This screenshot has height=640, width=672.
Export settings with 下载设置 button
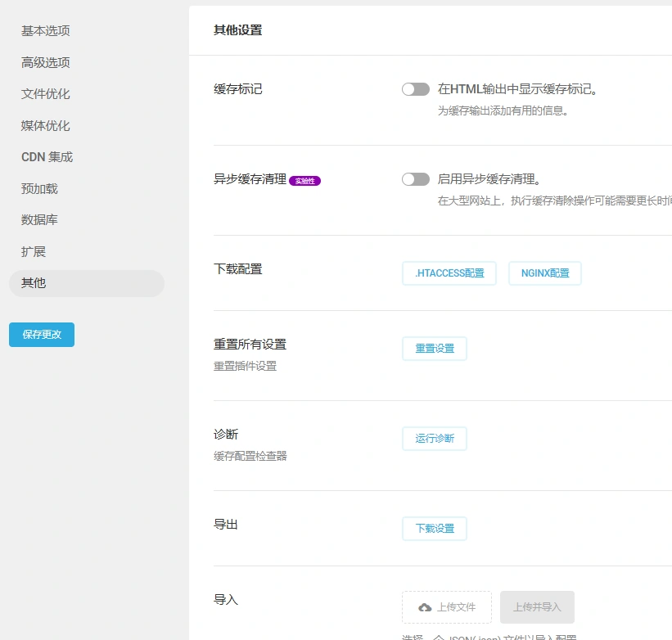point(434,528)
